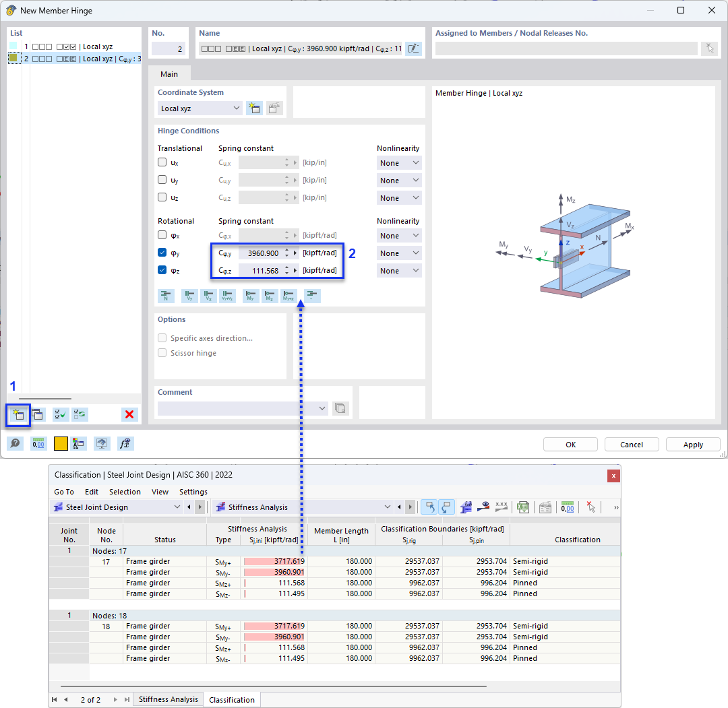Screen dimensions: 728x708
Task: Apply the Vy+Vz shear hinge preset icon
Action: point(228,296)
